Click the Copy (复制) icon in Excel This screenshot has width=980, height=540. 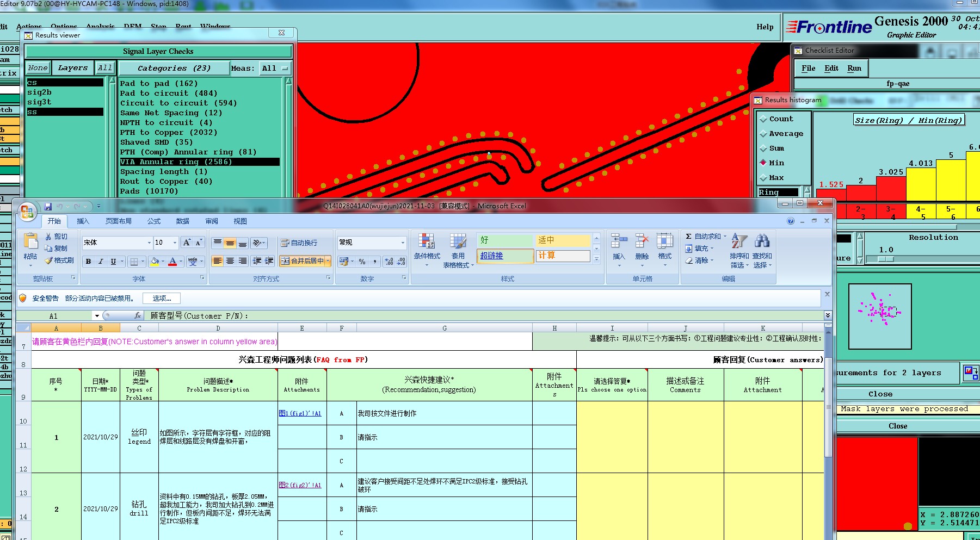48,249
